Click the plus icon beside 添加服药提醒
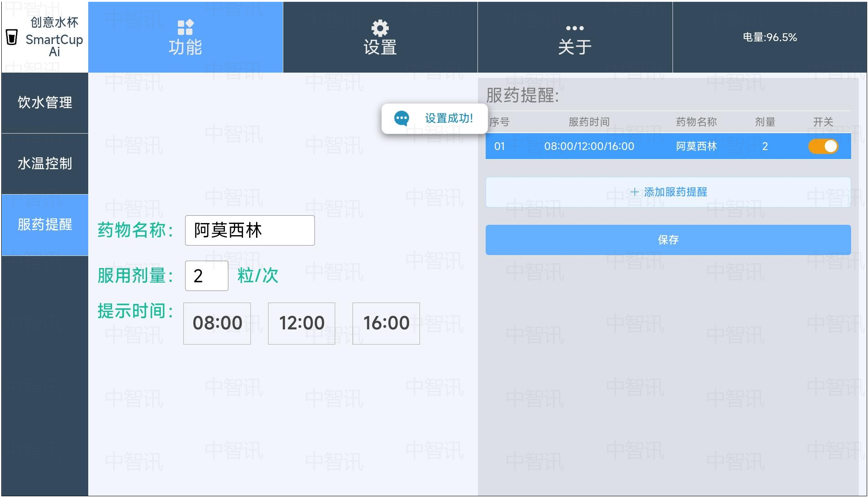The width and height of the screenshot is (868, 498). pyautogui.click(x=634, y=192)
